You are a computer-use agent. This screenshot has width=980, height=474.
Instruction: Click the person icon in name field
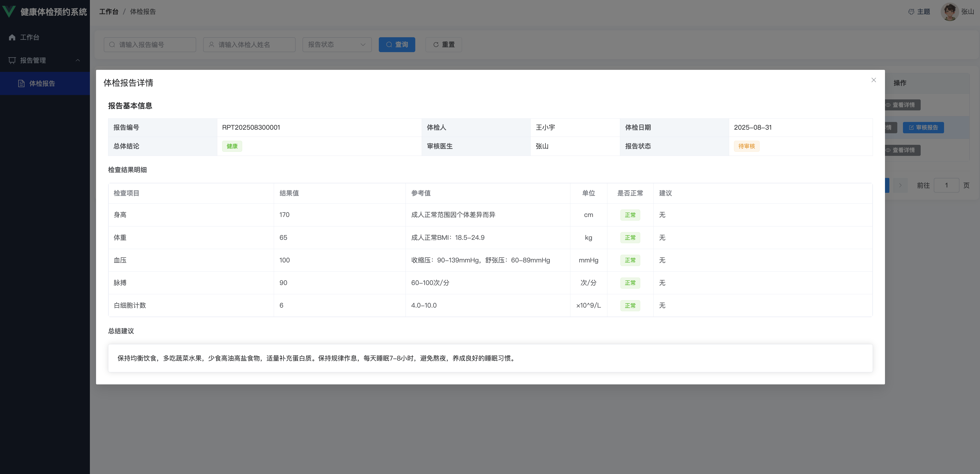pos(212,44)
